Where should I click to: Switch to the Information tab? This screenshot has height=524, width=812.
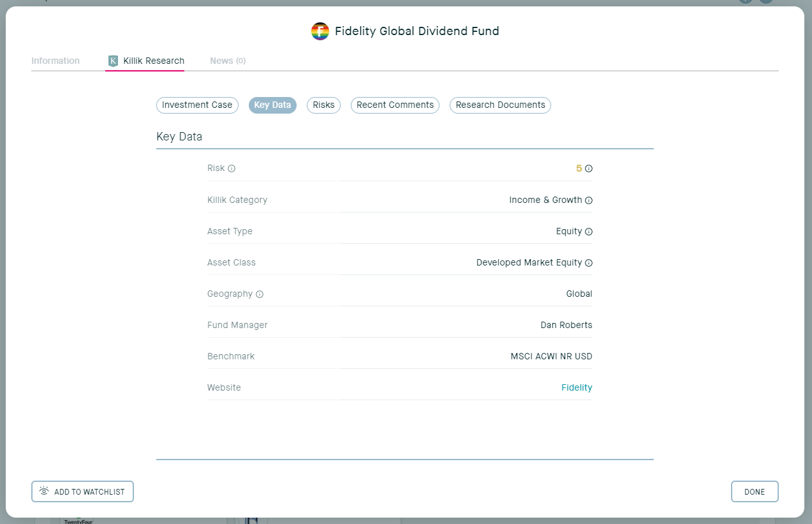[x=55, y=61]
